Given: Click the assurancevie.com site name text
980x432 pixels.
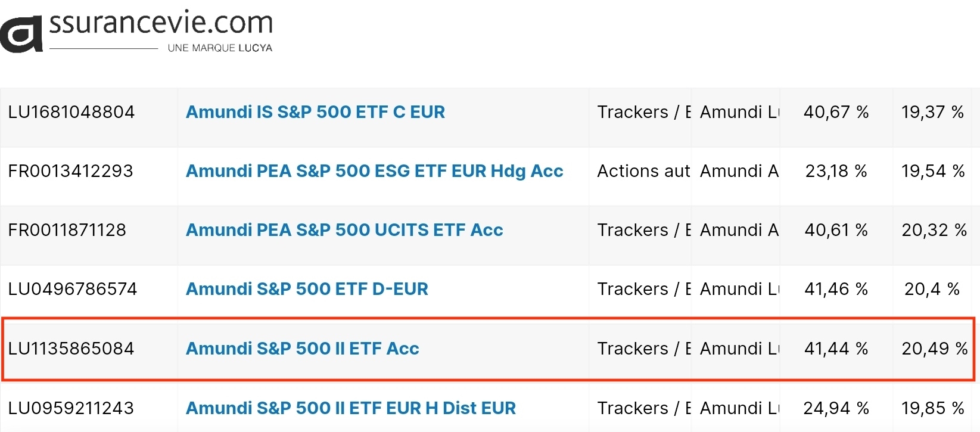Looking at the screenshot, I should 161,23.
